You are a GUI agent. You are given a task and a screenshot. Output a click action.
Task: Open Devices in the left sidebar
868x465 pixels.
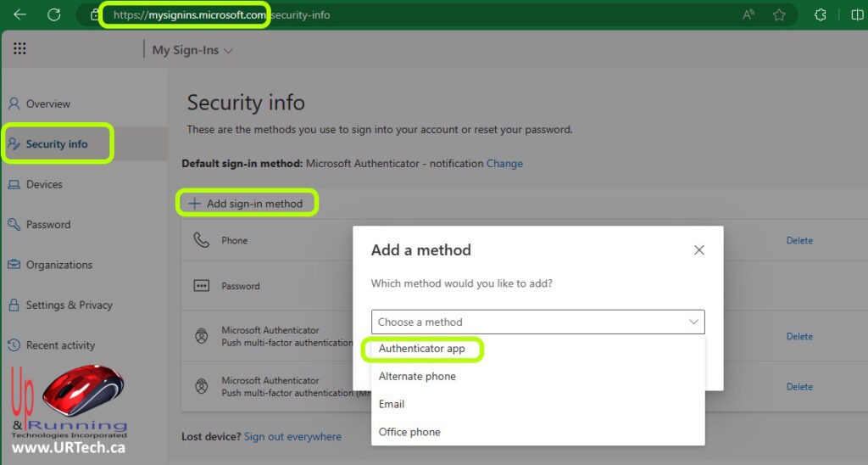[x=44, y=184]
